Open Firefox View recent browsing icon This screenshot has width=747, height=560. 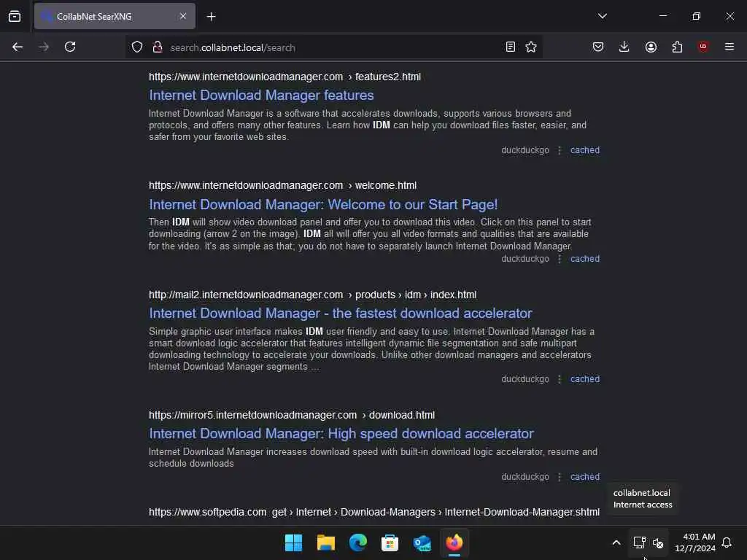coord(15,16)
